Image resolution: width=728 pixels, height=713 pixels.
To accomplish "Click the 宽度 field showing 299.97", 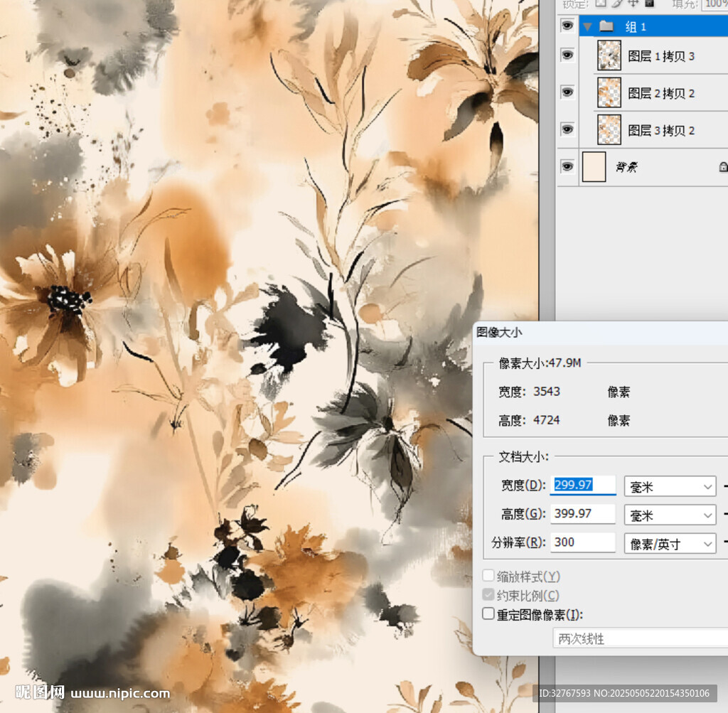I will click(x=583, y=486).
